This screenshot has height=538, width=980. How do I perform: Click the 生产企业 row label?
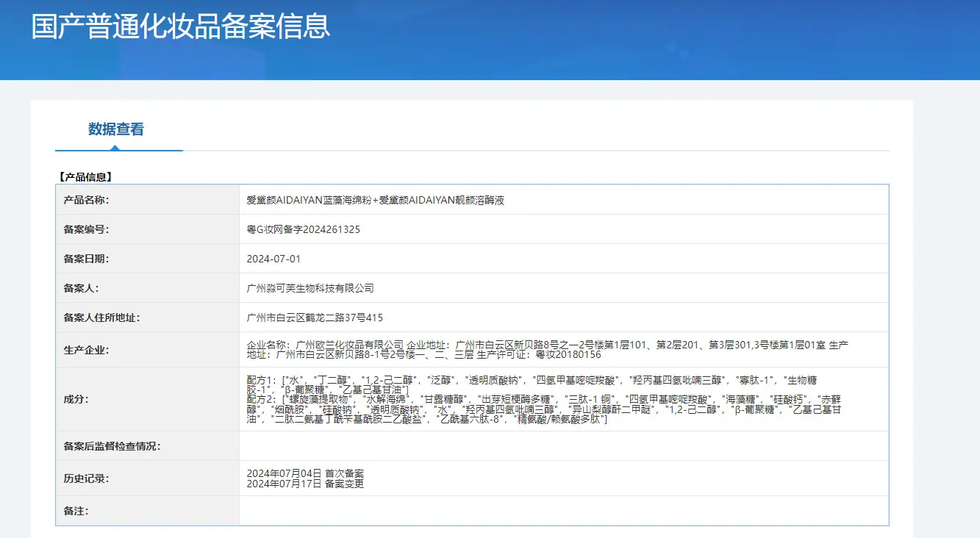click(x=86, y=350)
